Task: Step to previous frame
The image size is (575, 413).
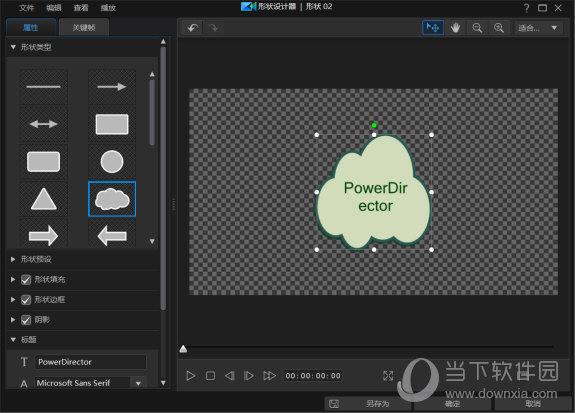Action: (x=230, y=376)
